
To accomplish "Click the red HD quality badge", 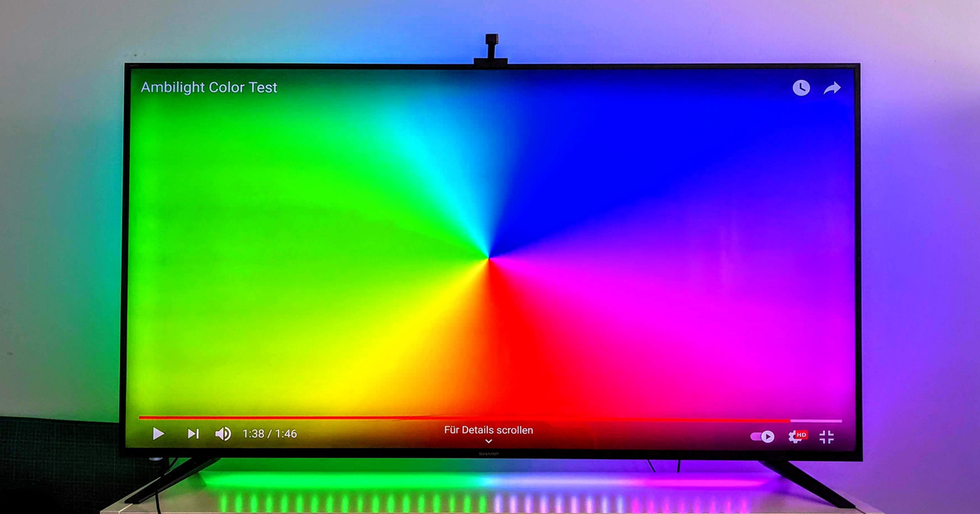I will [x=801, y=433].
